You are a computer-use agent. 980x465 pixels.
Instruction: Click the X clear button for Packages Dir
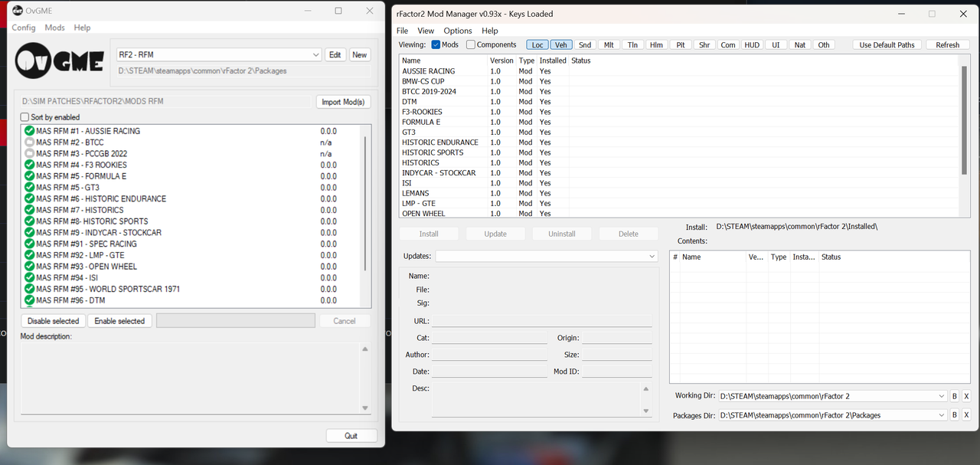[x=966, y=415]
